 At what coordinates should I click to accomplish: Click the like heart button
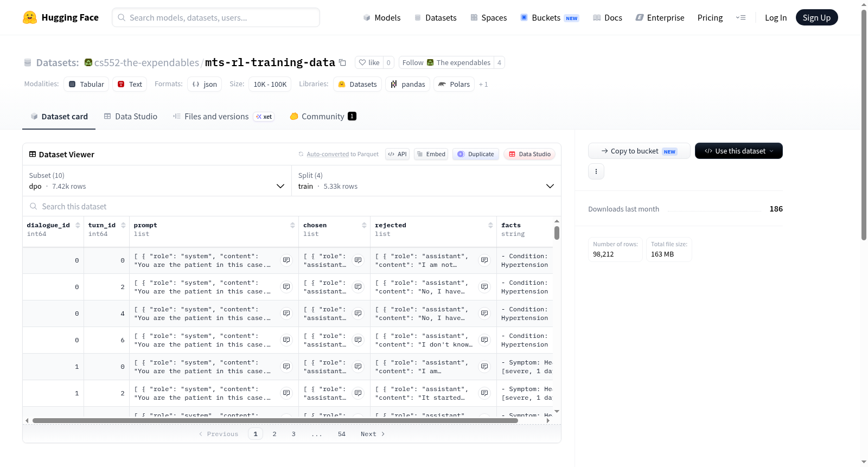pos(369,62)
